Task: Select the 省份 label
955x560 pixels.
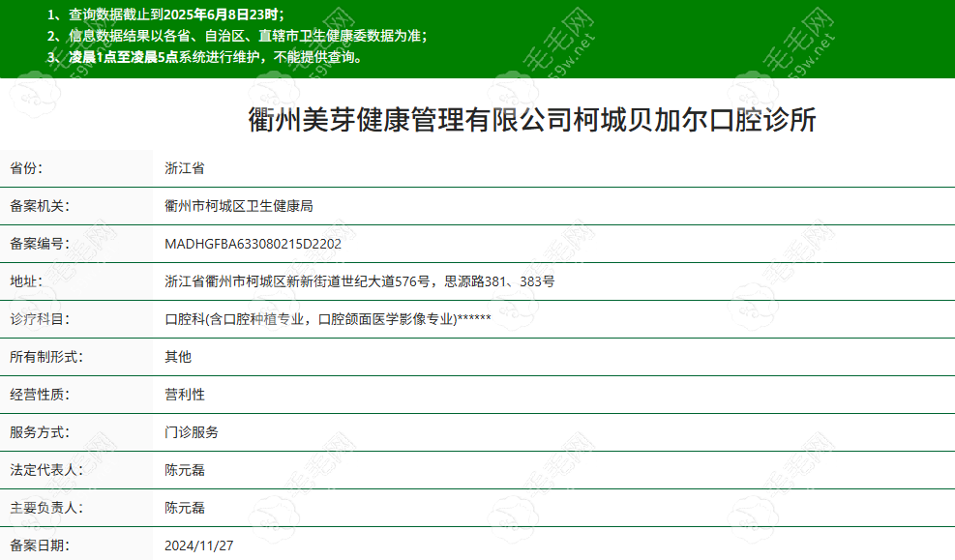Action: tap(26, 168)
